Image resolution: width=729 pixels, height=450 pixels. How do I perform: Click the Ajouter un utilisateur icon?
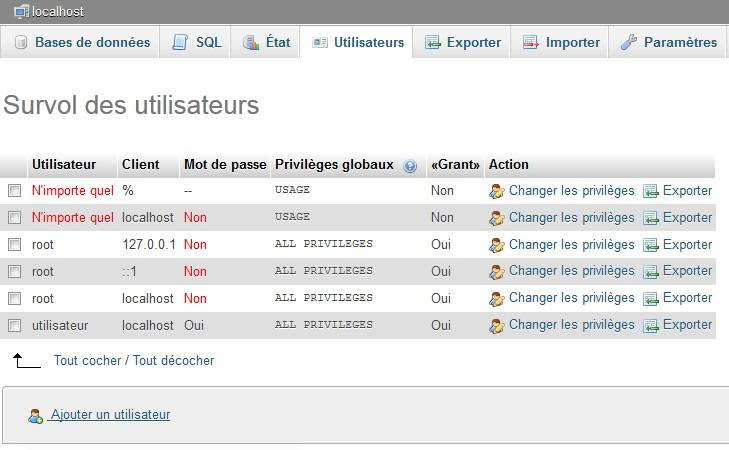36,415
